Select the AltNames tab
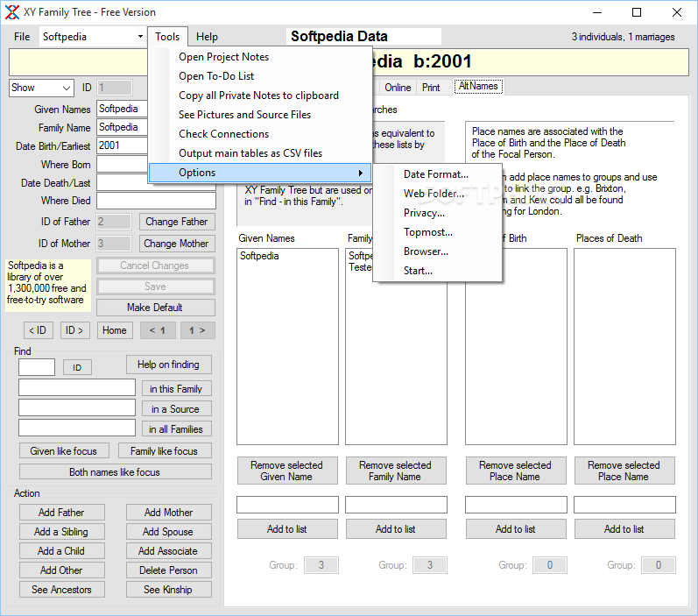The height and width of the screenshot is (616, 698). pos(478,86)
